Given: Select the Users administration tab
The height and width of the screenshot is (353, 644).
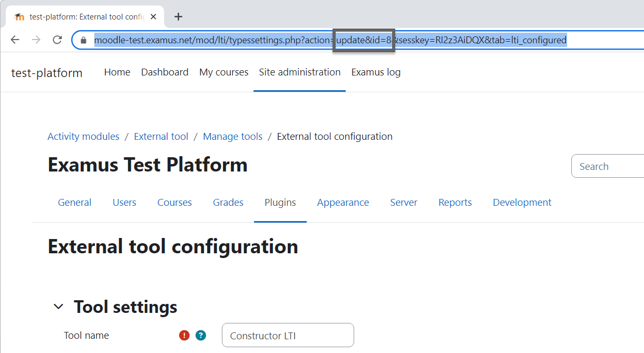Looking at the screenshot, I should point(124,203).
